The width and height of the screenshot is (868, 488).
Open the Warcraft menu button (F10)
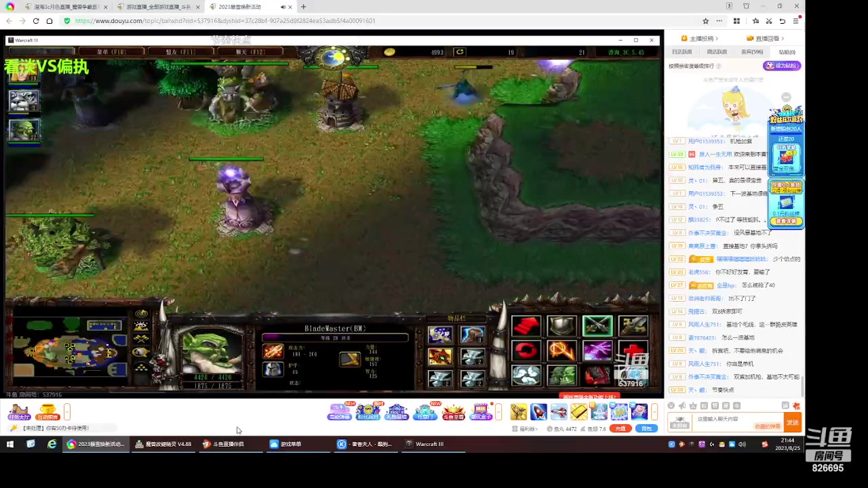point(111,52)
